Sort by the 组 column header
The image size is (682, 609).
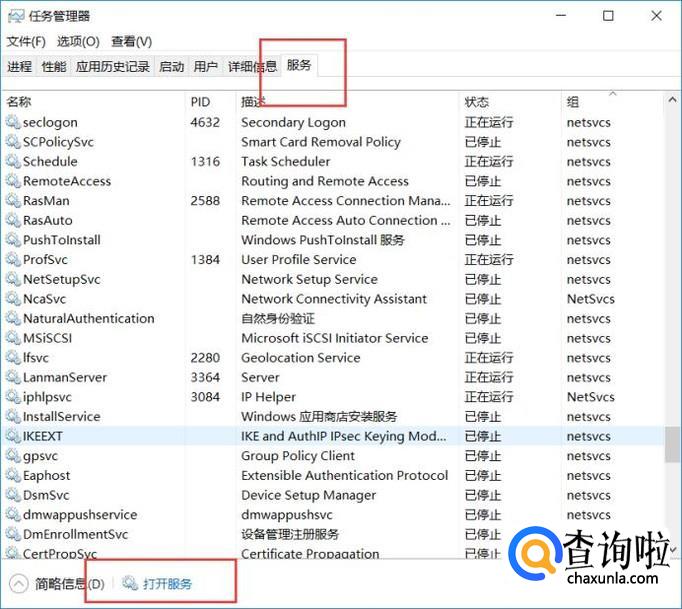click(x=573, y=102)
